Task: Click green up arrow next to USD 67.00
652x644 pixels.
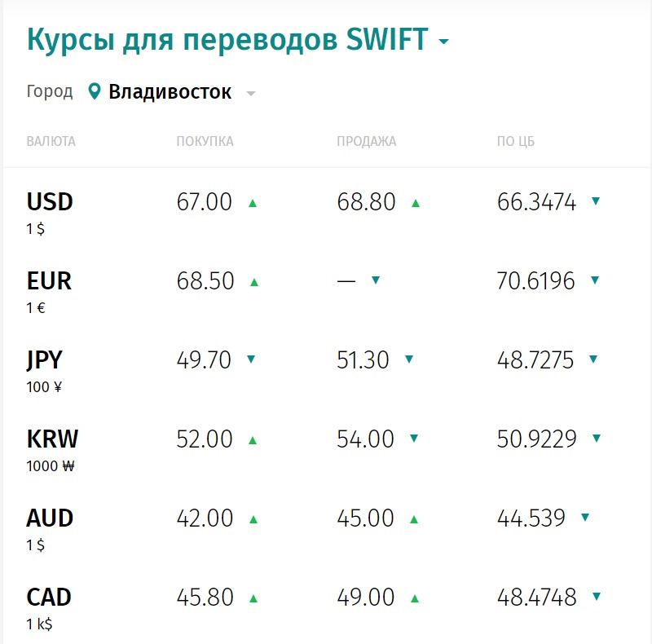Action: tap(253, 203)
